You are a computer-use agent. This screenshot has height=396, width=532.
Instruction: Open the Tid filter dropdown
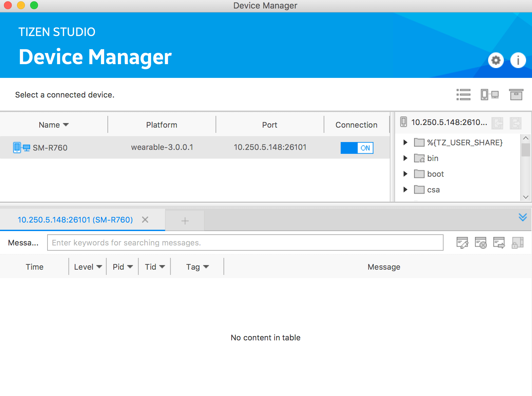(x=162, y=267)
